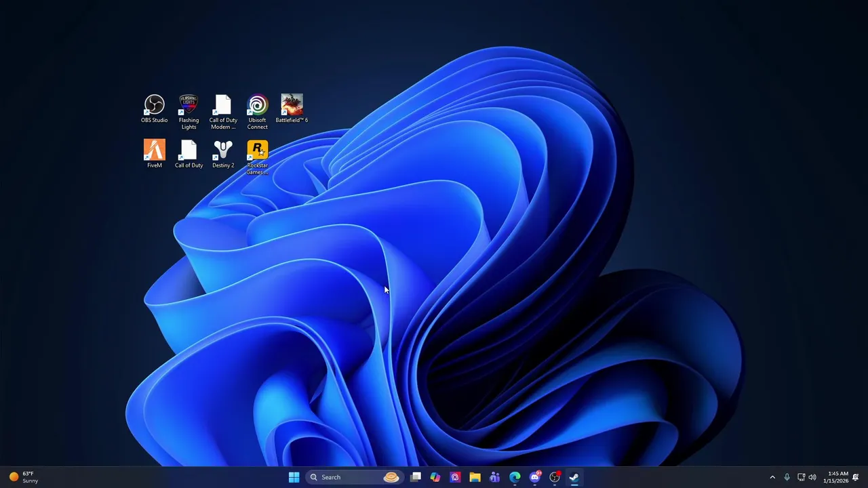
Task: Expand the hidden system tray icons
Action: coord(772,477)
